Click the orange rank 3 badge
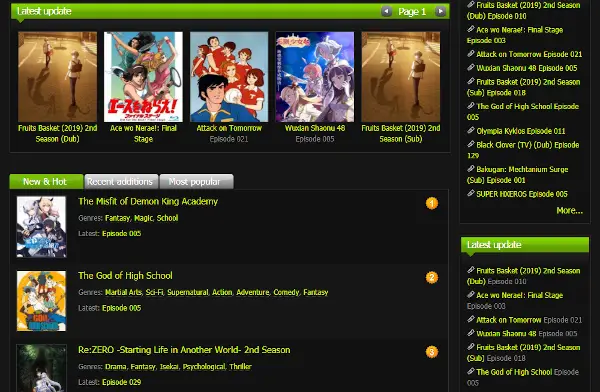The height and width of the screenshot is (392, 600). [432, 352]
